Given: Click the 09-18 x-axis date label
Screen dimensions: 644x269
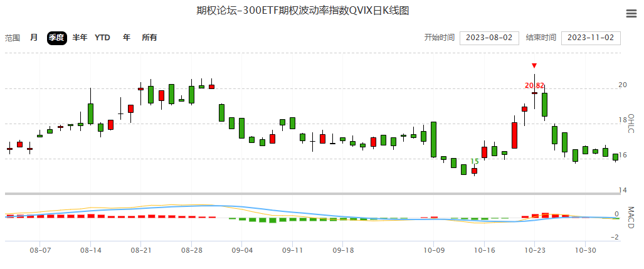Looking at the screenshot, I should coord(343,250).
